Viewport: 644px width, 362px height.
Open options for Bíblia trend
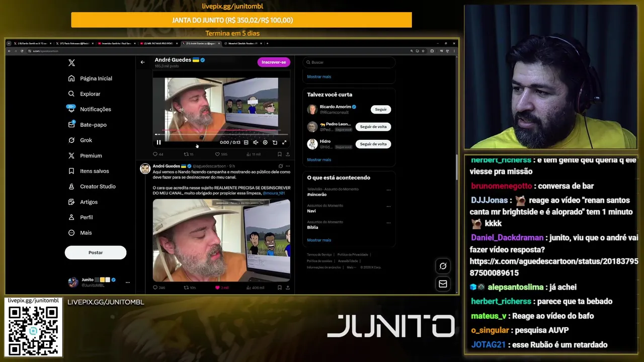(x=388, y=223)
